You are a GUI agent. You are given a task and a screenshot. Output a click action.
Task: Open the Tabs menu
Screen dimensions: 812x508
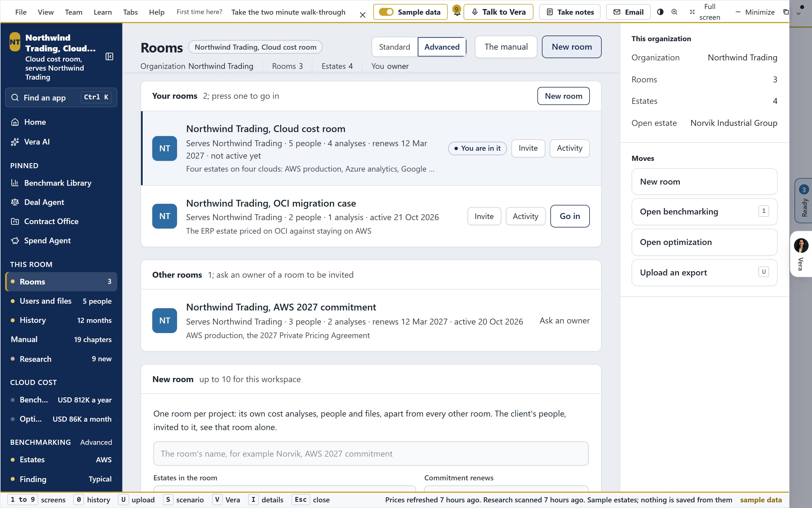[130, 12]
